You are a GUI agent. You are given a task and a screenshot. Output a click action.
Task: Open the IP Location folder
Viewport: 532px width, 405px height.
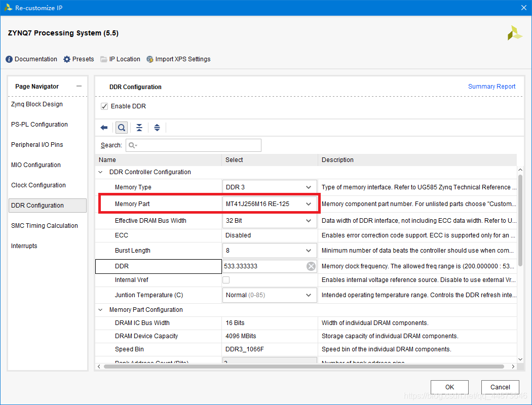(x=104, y=59)
